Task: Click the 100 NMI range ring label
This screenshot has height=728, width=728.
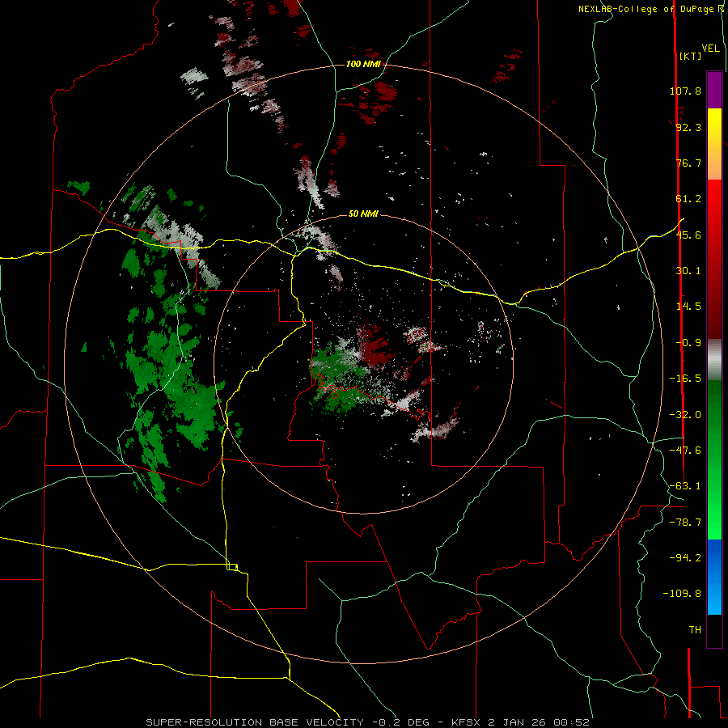Action: pos(363,64)
